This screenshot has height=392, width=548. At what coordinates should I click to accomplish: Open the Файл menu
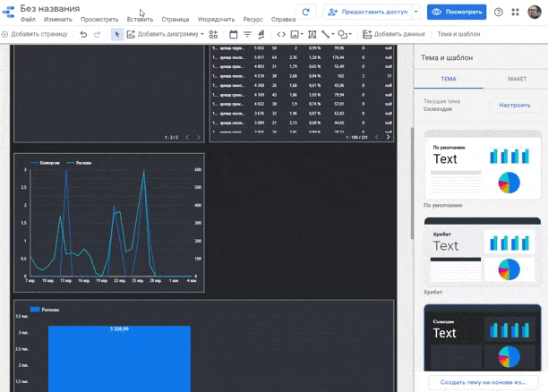pos(28,20)
